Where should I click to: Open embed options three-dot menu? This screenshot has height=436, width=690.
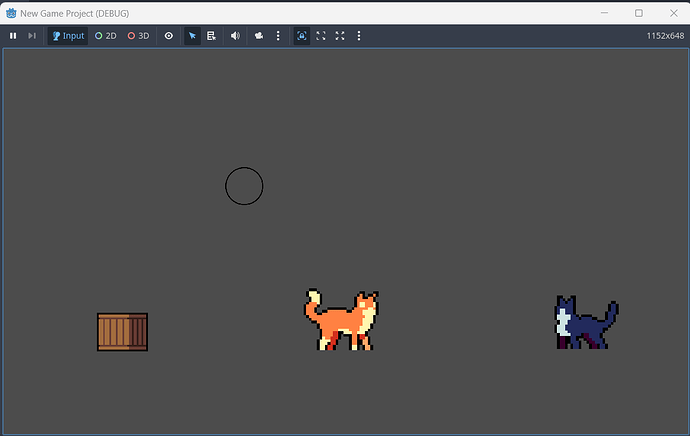pyautogui.click(x=359, y=36)
